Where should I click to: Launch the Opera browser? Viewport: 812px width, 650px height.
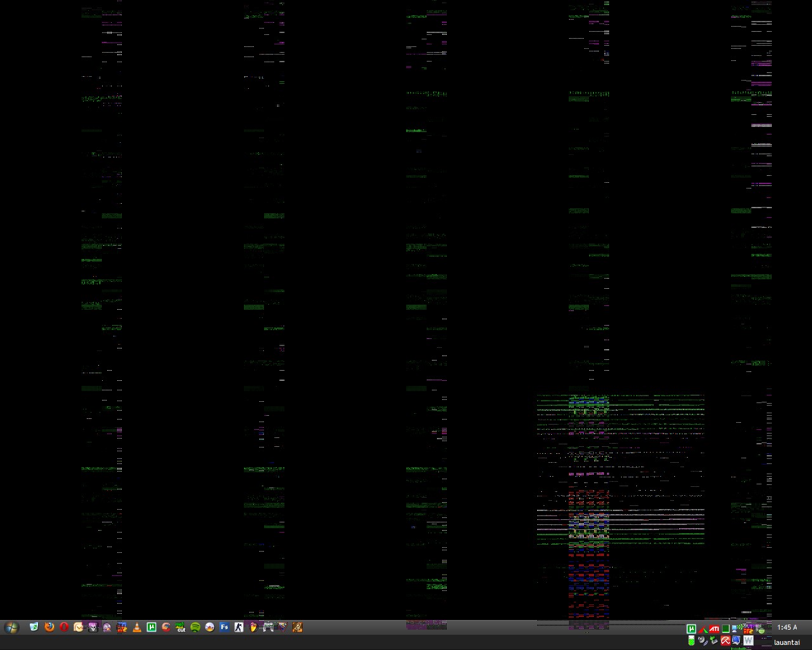(x=64, y=627)
